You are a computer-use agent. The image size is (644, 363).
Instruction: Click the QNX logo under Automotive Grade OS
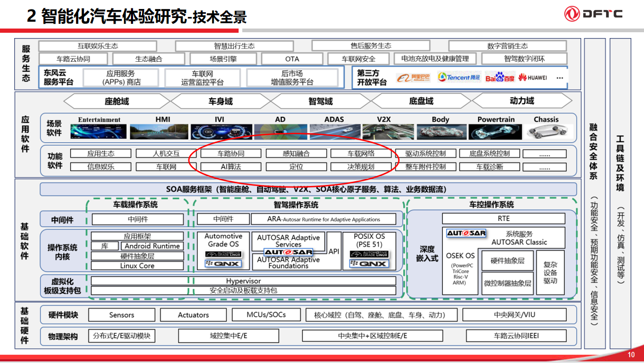[x=223, y=263]
